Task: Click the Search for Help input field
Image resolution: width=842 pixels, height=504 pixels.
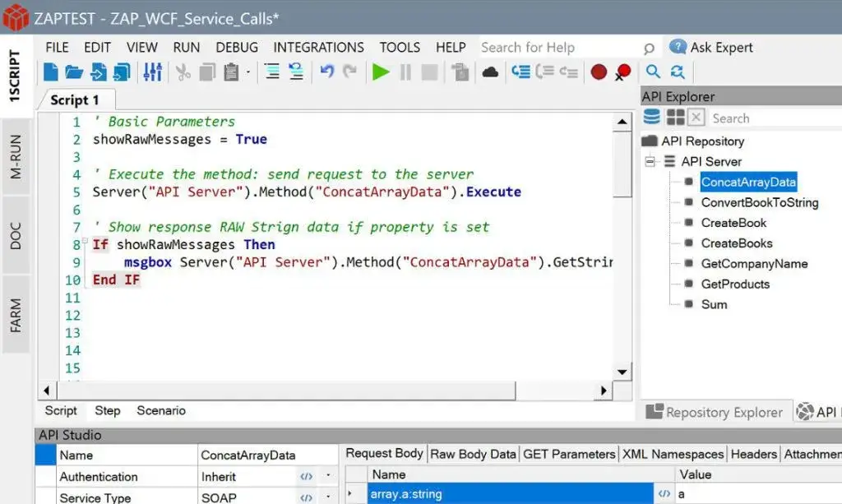Action: pos(559,48)
